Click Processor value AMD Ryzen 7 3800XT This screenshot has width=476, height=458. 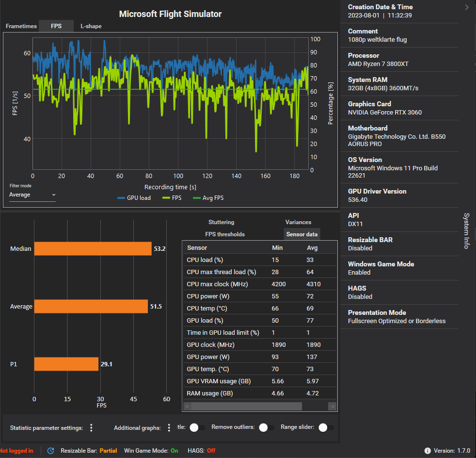coord(378,64)
